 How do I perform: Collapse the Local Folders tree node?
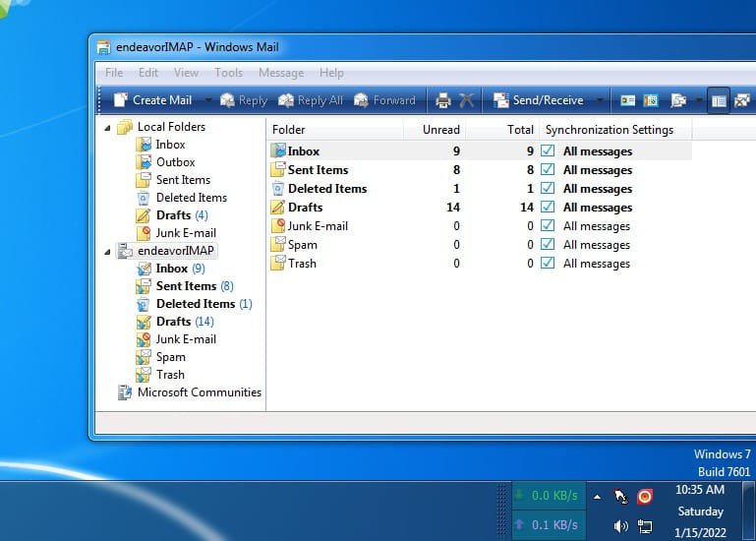pos(107,127)
